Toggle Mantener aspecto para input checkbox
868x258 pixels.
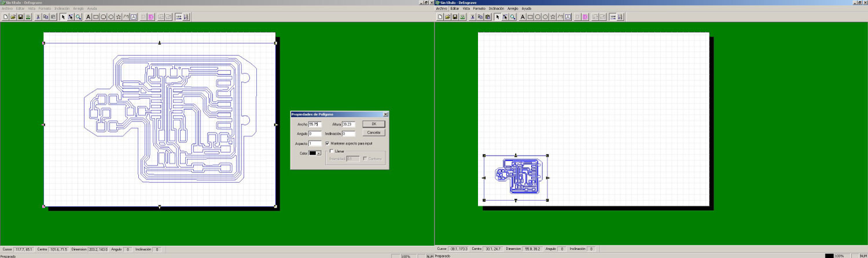click(328, 143)
